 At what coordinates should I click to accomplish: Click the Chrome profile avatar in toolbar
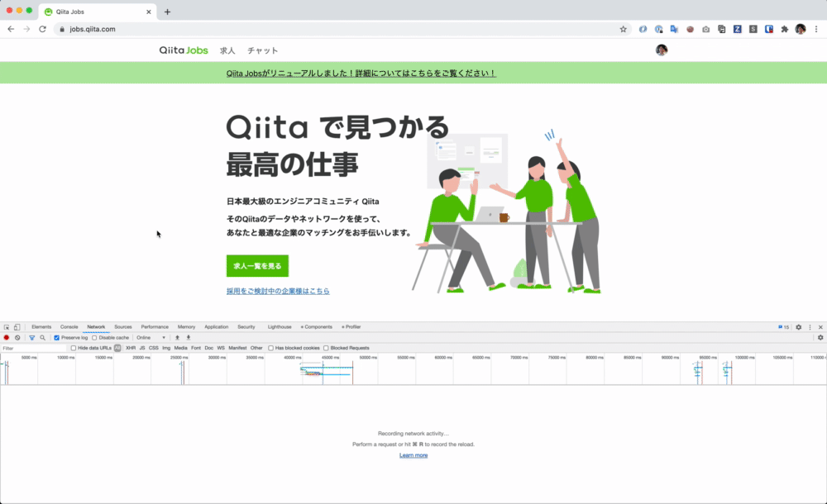point(801,29)
